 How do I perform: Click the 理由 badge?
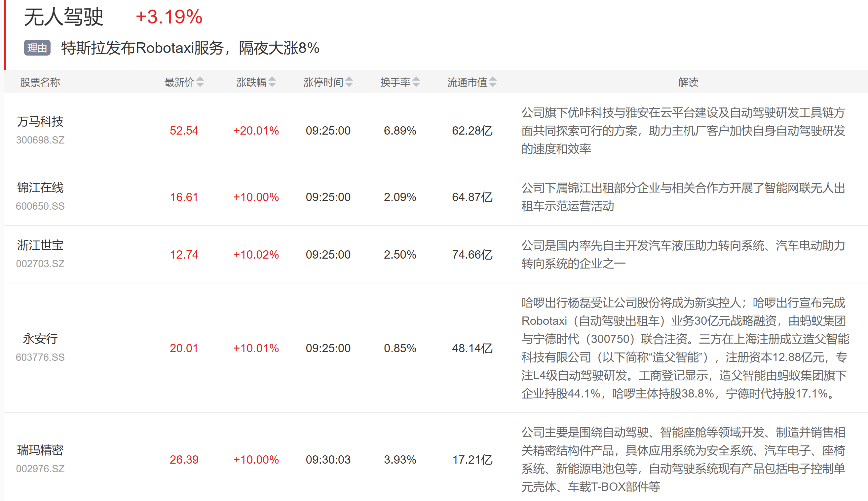[x=37, y=48]
